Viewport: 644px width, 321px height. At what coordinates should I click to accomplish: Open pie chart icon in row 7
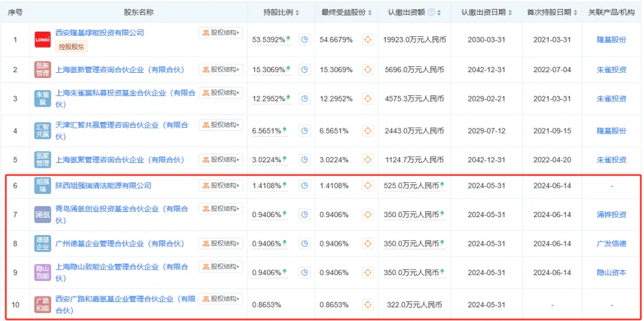304,215
